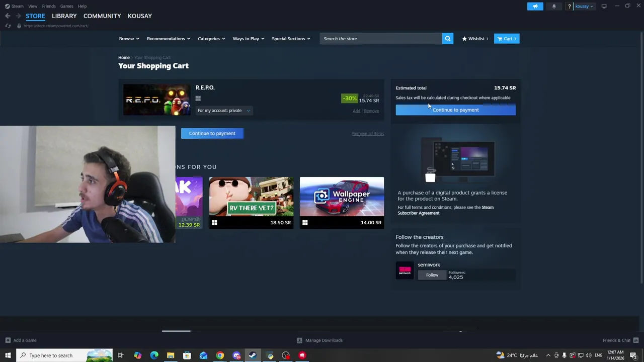Image resolution: width=644 pixels, height=362 pixels.
Task: Click Remove all items link
Action: coord(368,134)
